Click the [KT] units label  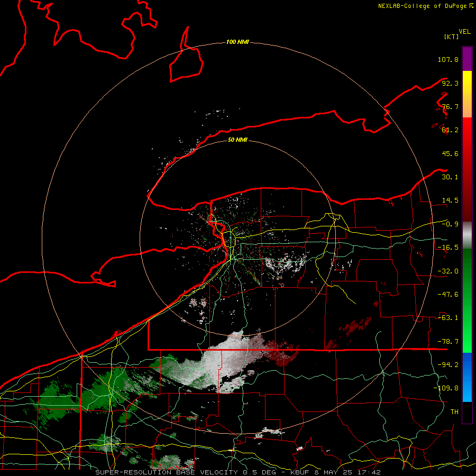coord(451,36)
